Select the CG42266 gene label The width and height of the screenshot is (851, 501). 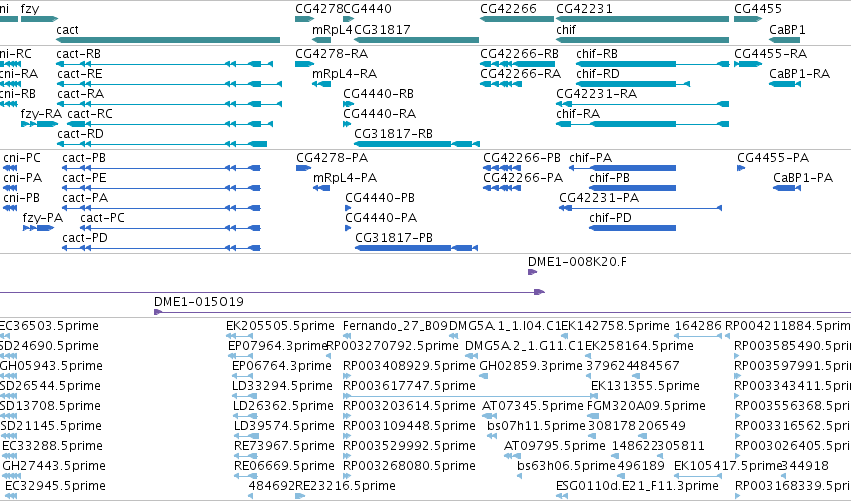pos(509,9)
